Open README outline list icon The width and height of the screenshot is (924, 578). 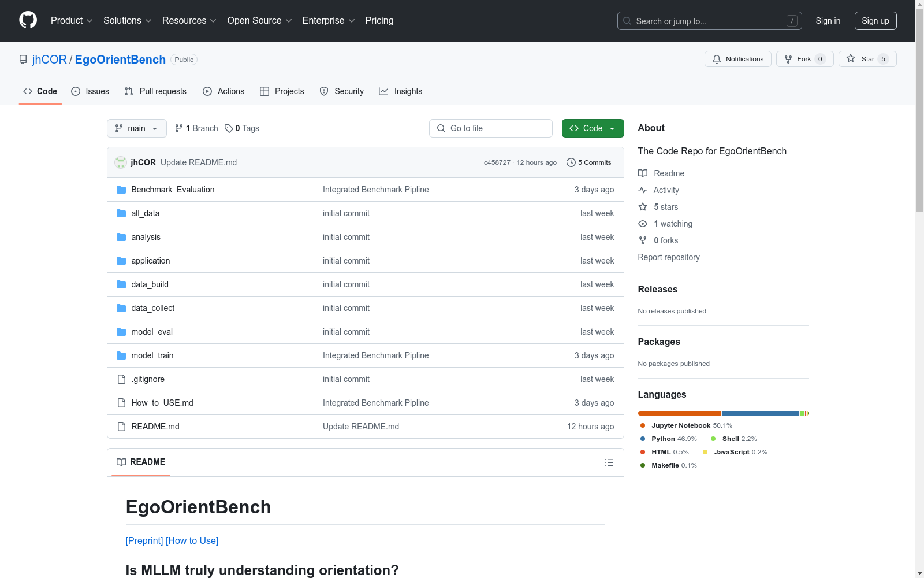coord(609,462)
